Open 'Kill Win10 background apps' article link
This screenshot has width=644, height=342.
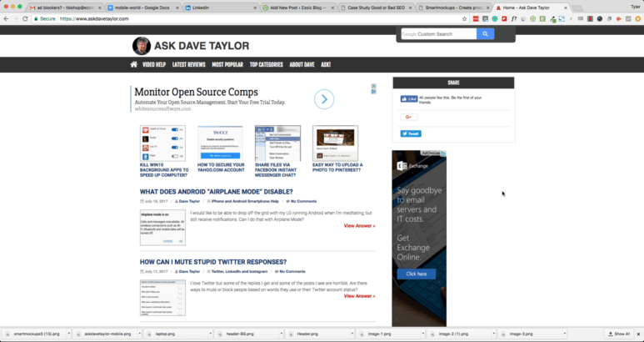[x=164, y=170]
